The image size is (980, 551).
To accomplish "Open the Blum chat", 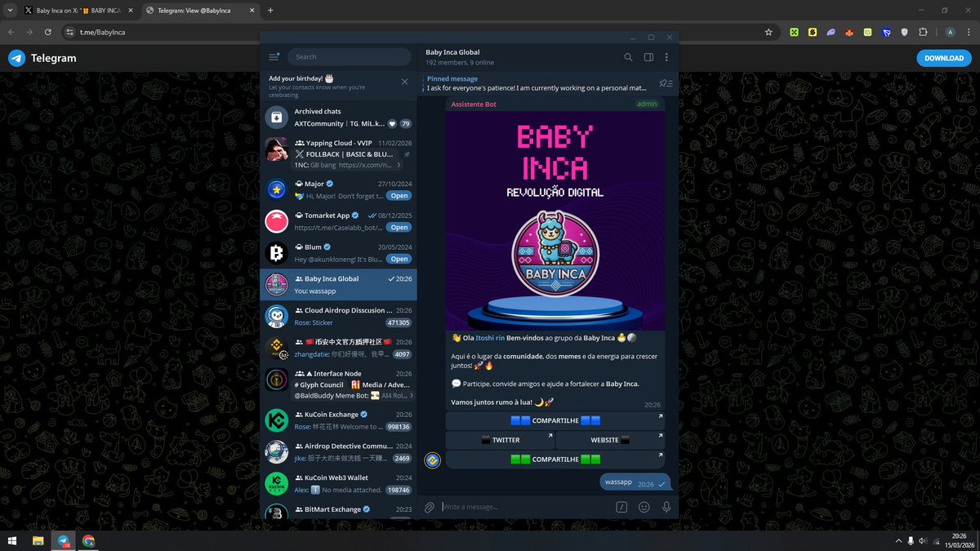I will [338, 253].
